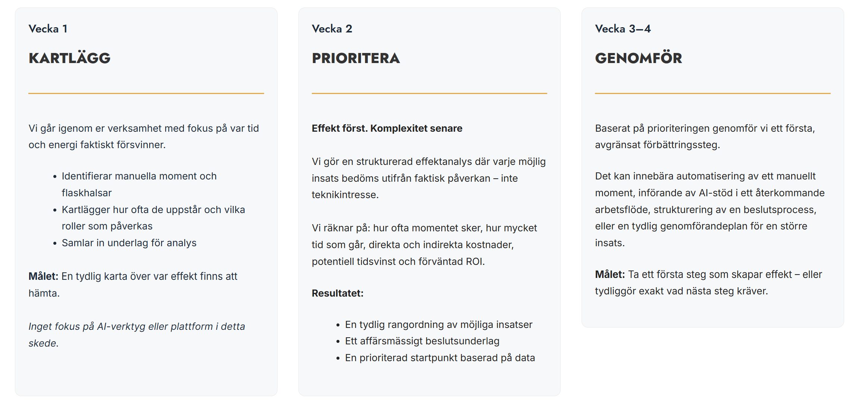Click the bold "Resultatet:" label
Screen dimensions: 868x413
[x=337, y=293]
